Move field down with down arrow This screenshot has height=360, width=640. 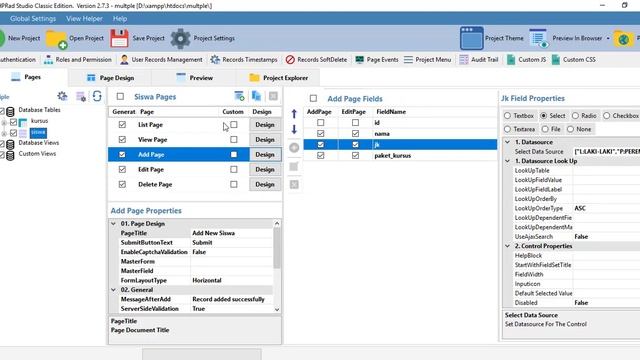pyautogui.click(x=294, y=129)
